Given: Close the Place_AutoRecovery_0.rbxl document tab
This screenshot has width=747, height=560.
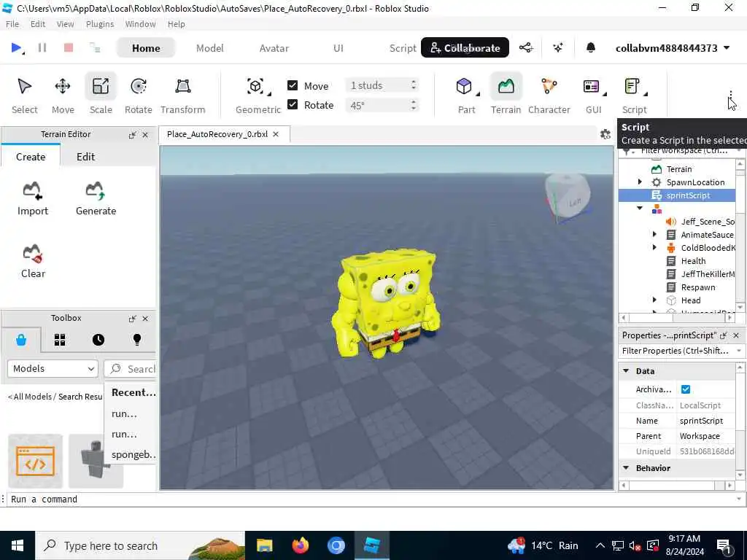Looking at the screenshot, I should 275,134.
